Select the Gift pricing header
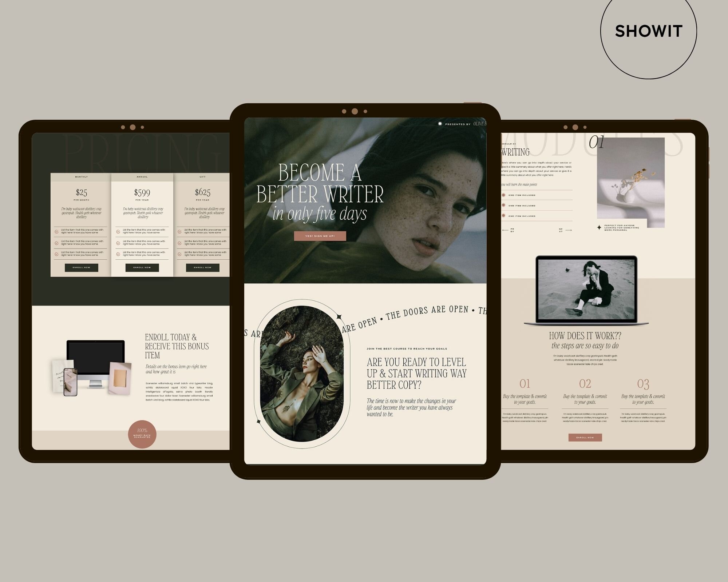728x582 pixels. tap(202, 177)
